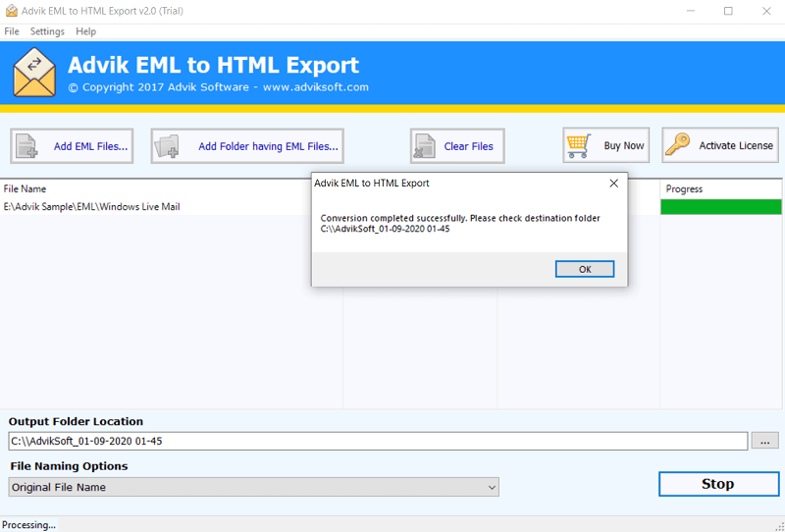Click the Clear Files document icon
Screen dimensions: 785x532
[425, 146]
